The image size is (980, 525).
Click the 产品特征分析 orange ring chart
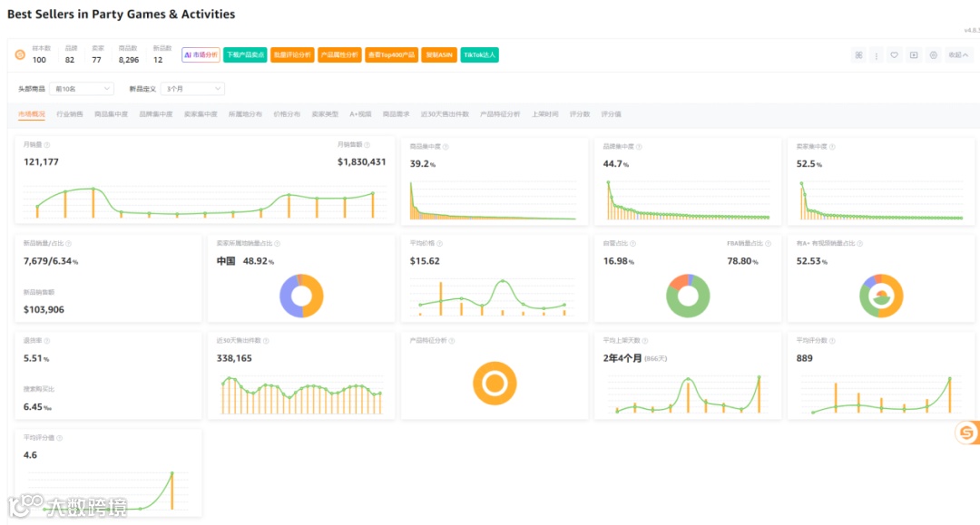[495, 384]
